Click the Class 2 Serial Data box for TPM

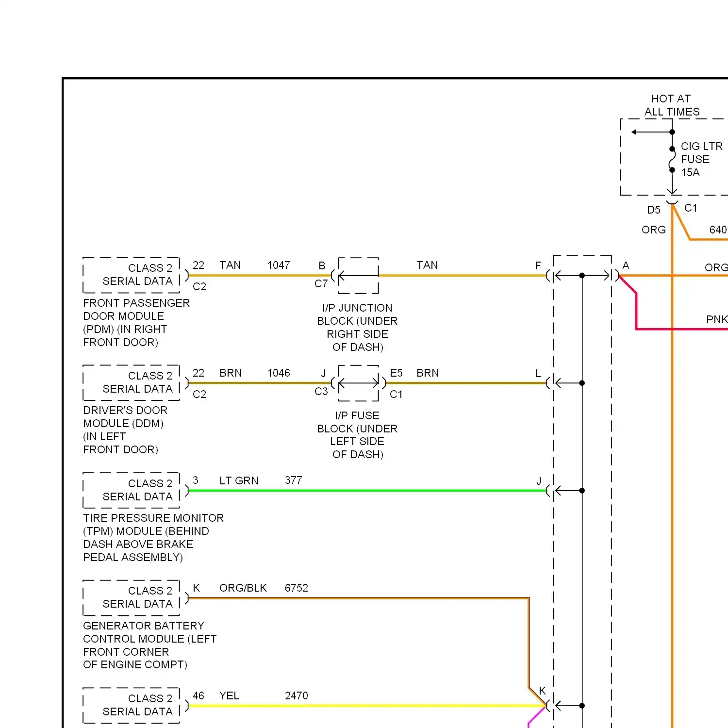[132, 490]
